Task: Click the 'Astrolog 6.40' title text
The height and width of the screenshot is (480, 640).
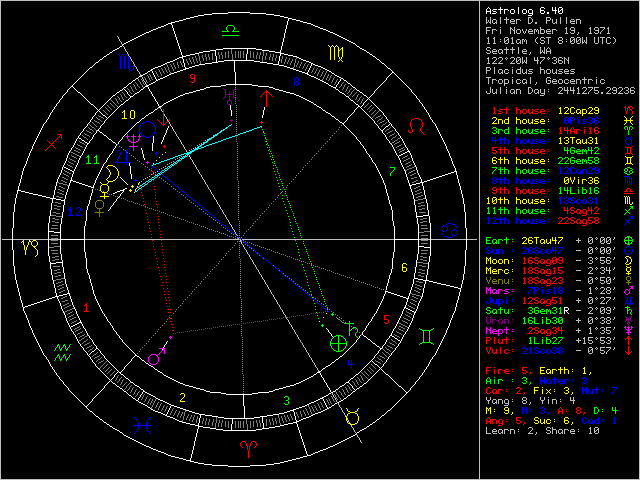Action: tap(524, 11)
